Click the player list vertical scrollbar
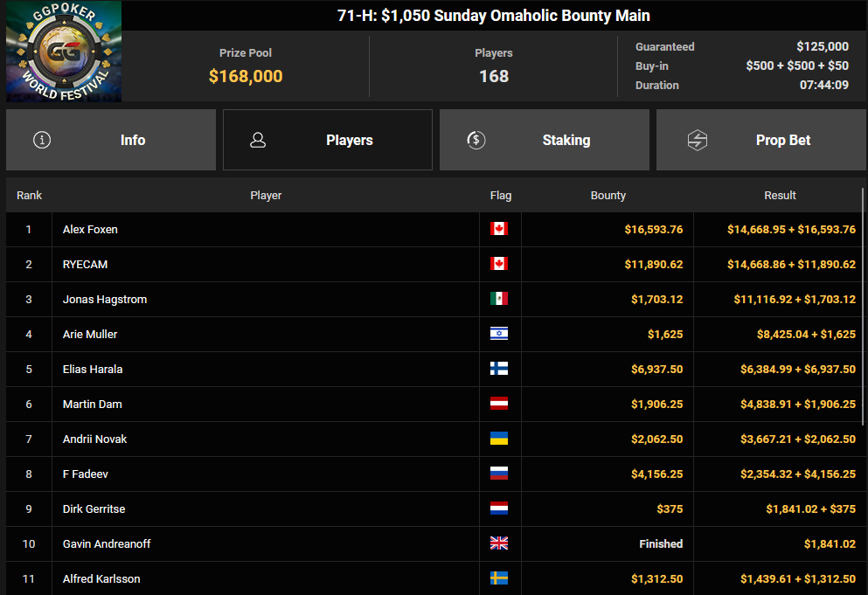This screenshot has height=595, width=868. (x=863, y=306)
